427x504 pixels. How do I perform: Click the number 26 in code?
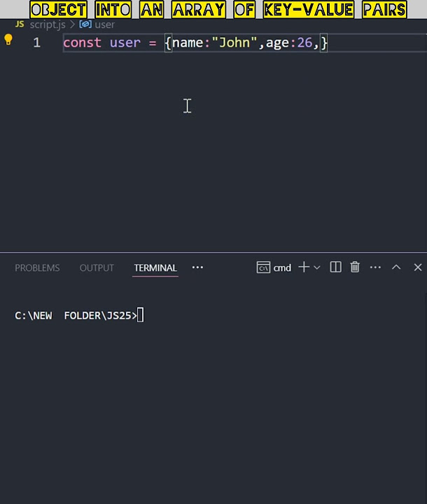pos(304,43)
